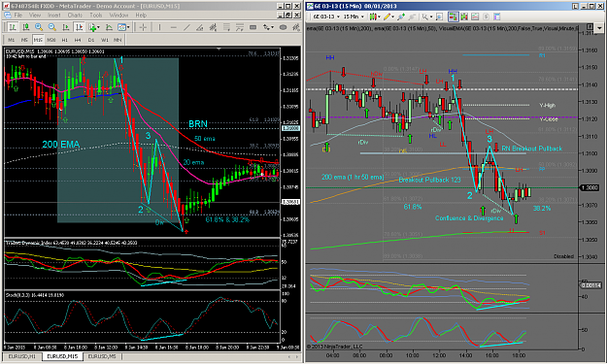Toggle chart shift in MetaTrader toolbar
Image resolution: width=607 pixels, height=364 pixels.
click(79, 27)
